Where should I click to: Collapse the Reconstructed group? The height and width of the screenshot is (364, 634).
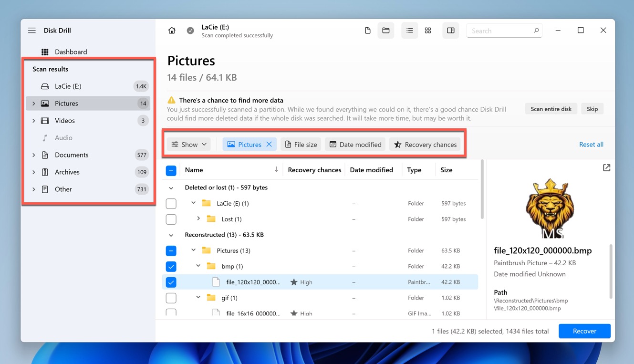pos(171,235)
